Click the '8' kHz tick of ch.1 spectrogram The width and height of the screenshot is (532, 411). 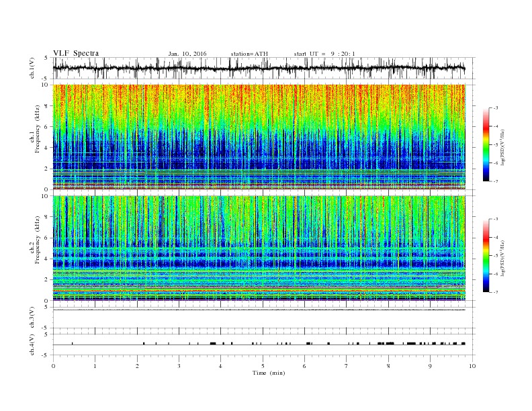(47, 106)
